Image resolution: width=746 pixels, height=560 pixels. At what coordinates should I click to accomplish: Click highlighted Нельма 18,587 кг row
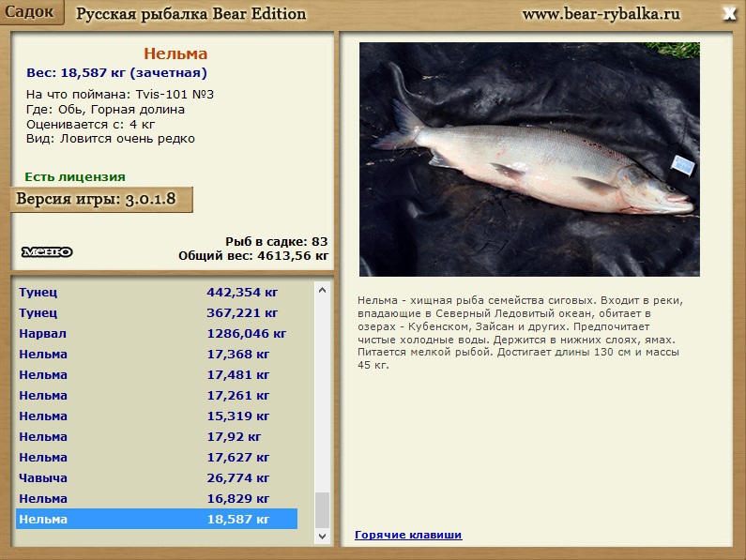coord(156,519)
